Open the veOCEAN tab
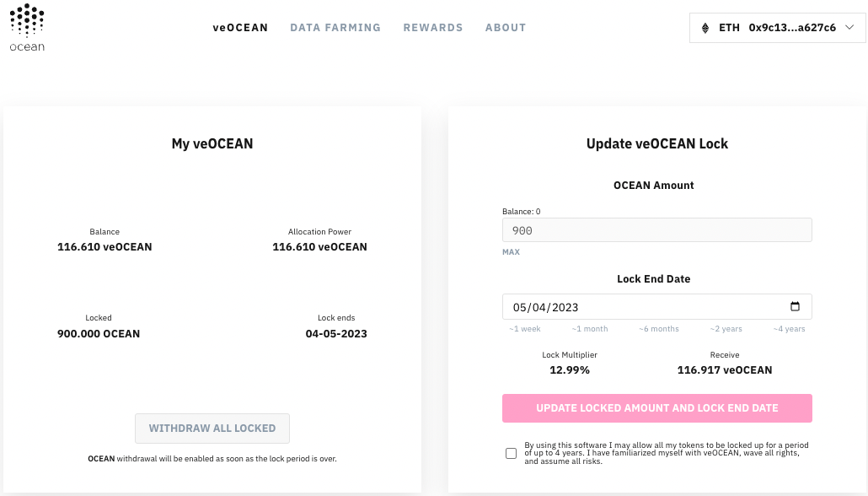Screen dimensions: 868x496 240,28
